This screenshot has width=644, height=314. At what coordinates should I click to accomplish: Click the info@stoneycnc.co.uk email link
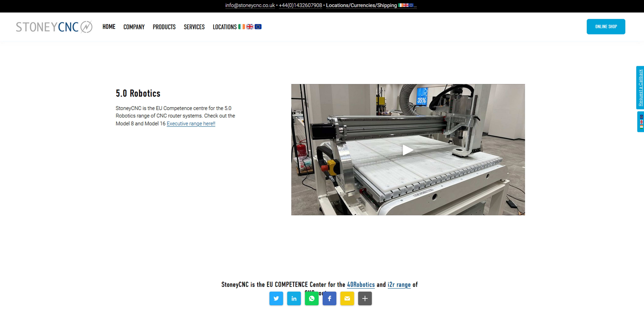[x=250, y=5]
